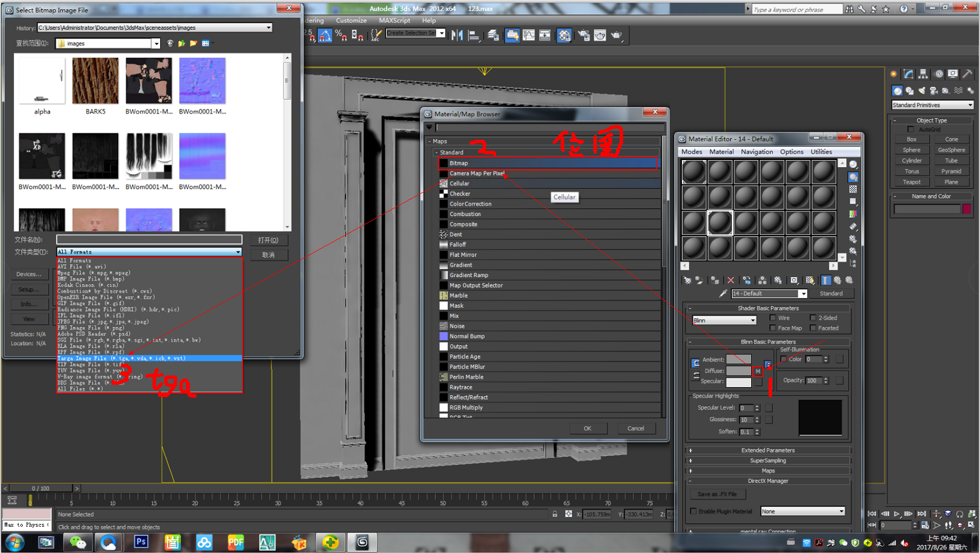Enable the Face Map checkbox

[x=773, y=328]
